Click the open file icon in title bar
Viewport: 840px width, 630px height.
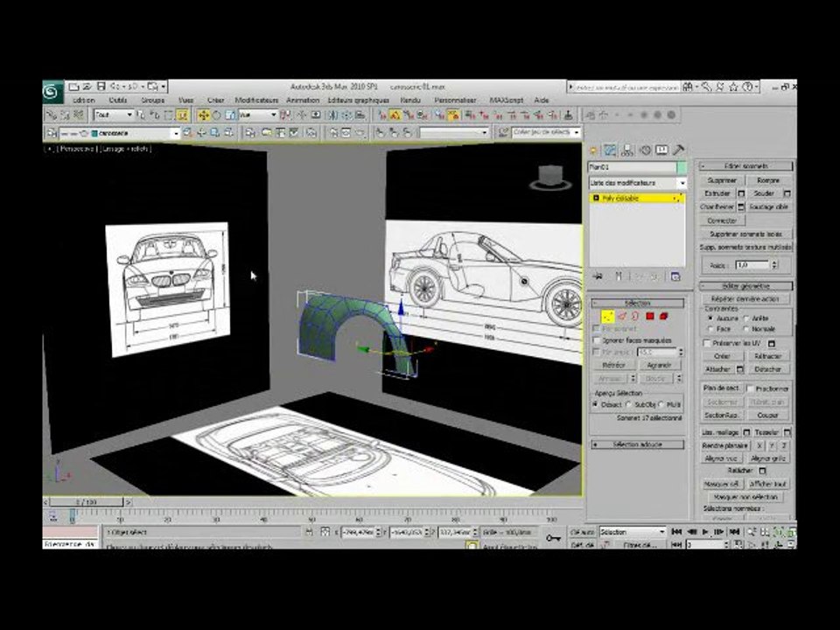pyautogui.click(x=87, y=87)
